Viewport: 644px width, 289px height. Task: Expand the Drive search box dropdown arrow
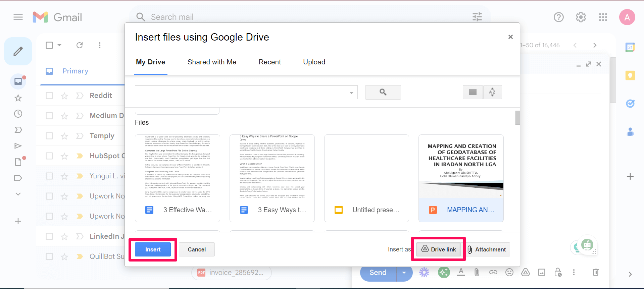coord(351,93)
